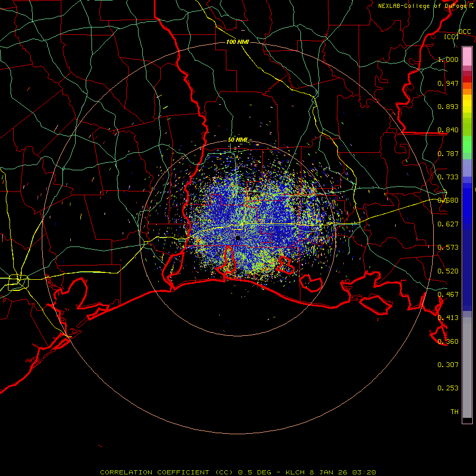The image size is (476, 476).
Task: Click the 0.787 colorbar value
Action: (448, 153)
